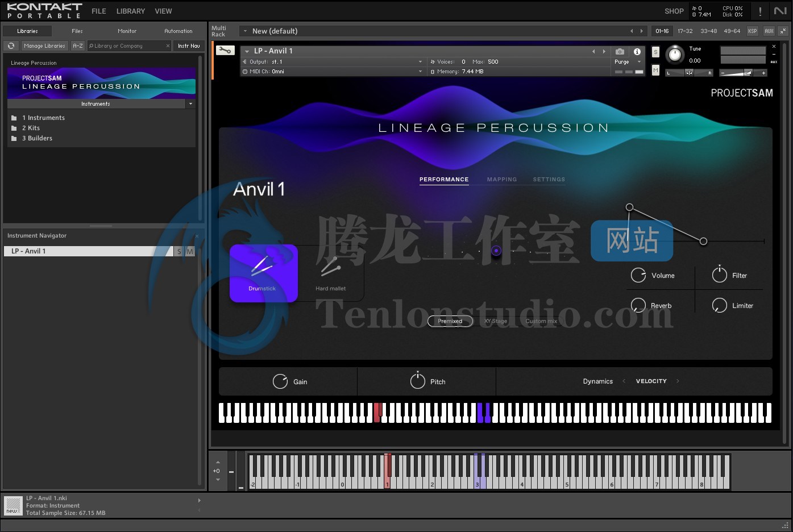Select next Dynamics mode arrow
Viewport: 793px width, 532px height.
[678, 381]
